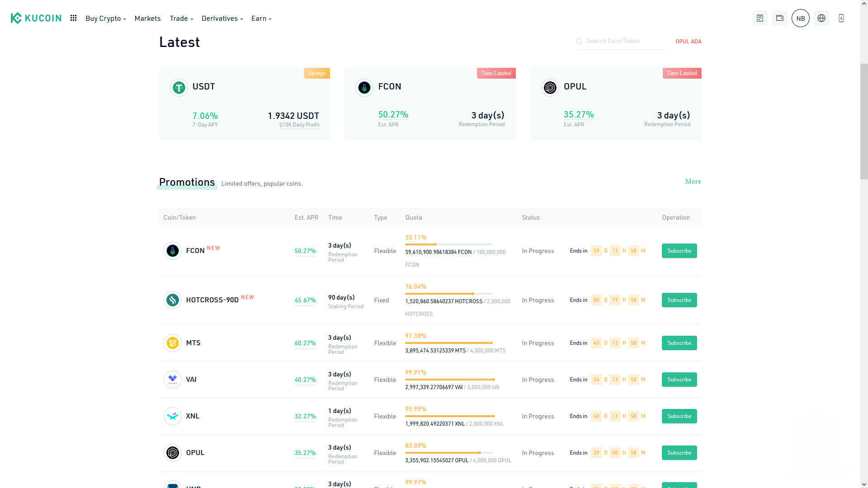This screenshot has height=488, width=868.
Task: Expand the Buy Crypto dropdown
Action: (x=106, y=19)
